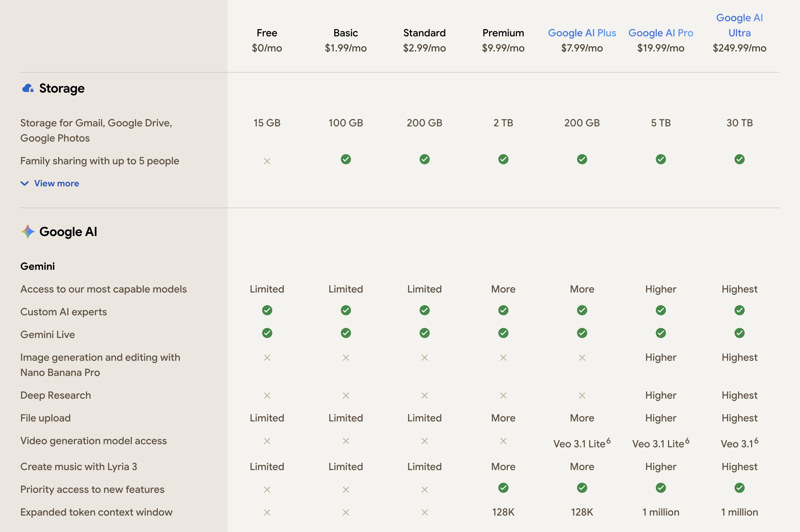Click 128K token window for Premium
The height and width of the screenshot is (532, 800).
pos(503,512)
